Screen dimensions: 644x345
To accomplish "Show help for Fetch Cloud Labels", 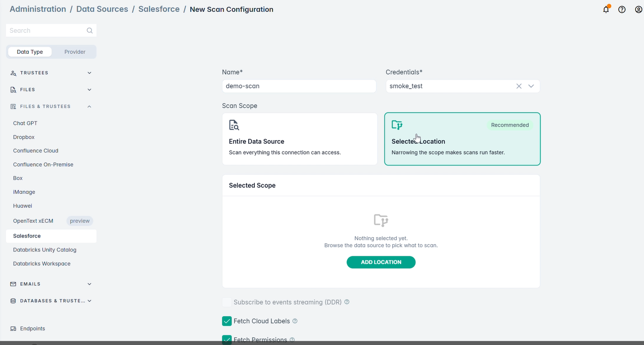I will 295,321.
